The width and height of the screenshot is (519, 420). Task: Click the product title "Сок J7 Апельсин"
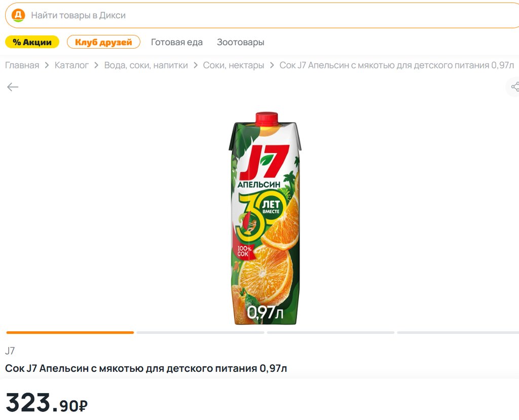(x=146, y=368)
